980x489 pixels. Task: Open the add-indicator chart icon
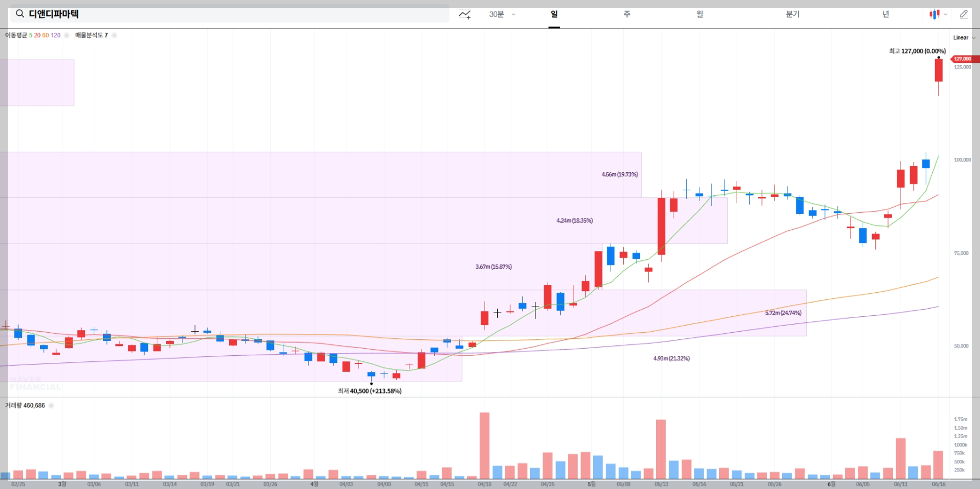click(x=465, y=15)
